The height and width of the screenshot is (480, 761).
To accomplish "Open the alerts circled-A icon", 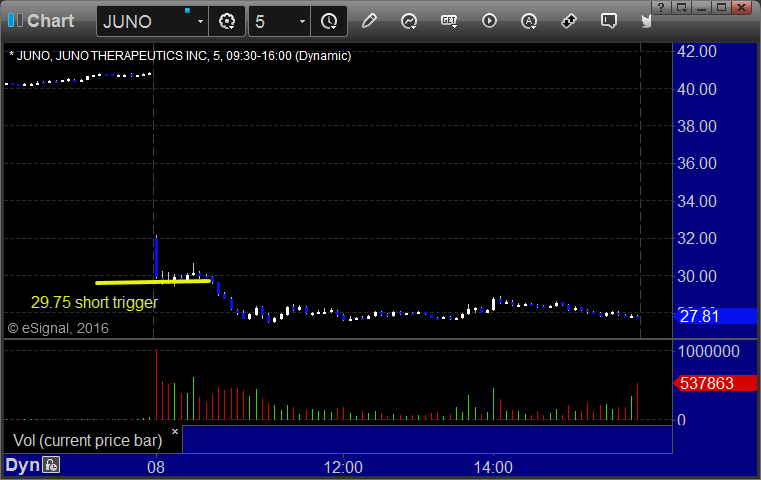I will (529, 21).
